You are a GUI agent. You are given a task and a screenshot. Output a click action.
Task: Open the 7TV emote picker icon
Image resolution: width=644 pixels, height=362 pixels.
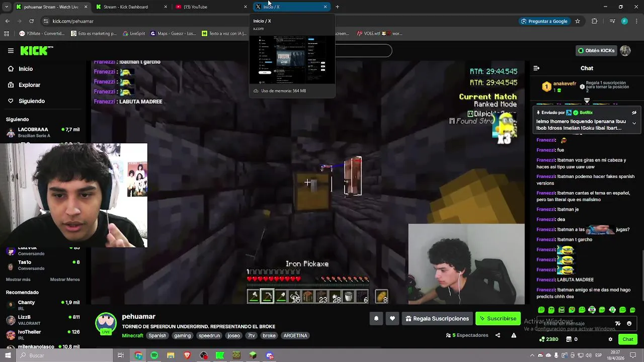[618, 324]
